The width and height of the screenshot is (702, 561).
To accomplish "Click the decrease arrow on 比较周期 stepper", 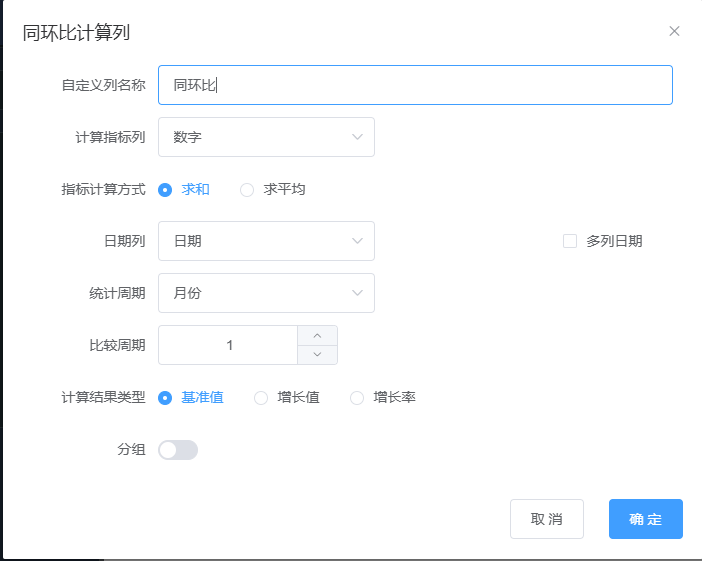I will point(317,355).
